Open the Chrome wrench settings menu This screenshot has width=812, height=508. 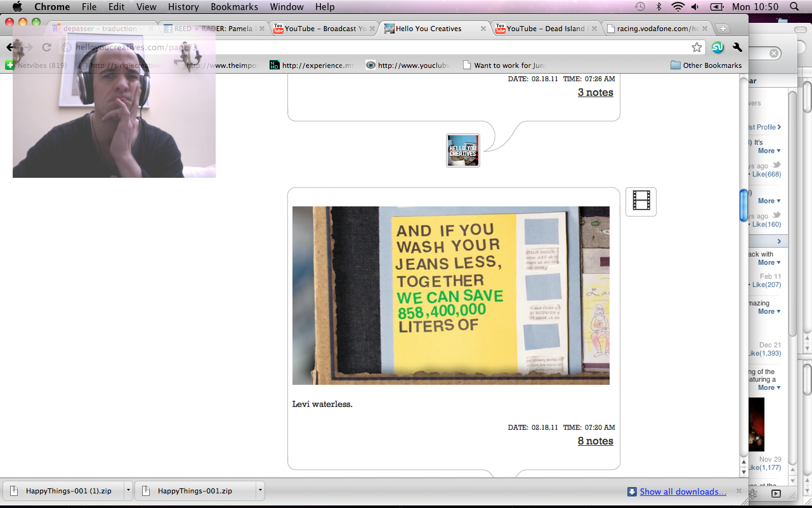coord(737,48)
